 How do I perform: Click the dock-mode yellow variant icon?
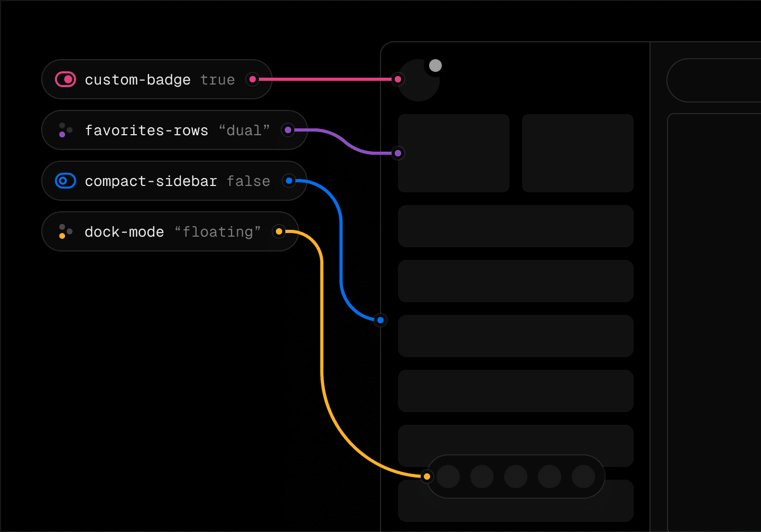tap(66, 231)
